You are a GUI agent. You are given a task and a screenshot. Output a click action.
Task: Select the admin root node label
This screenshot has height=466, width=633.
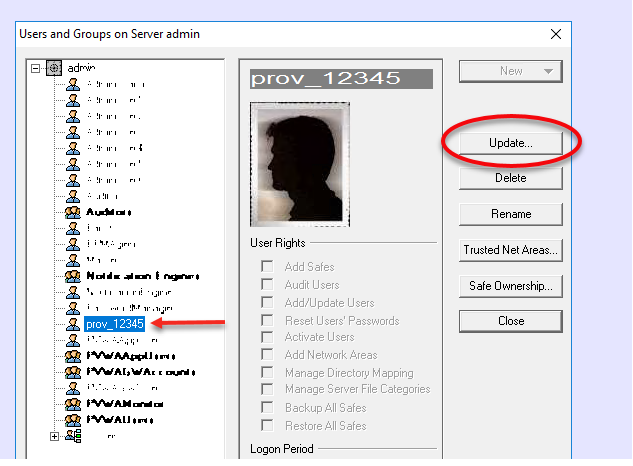(81, 68)
